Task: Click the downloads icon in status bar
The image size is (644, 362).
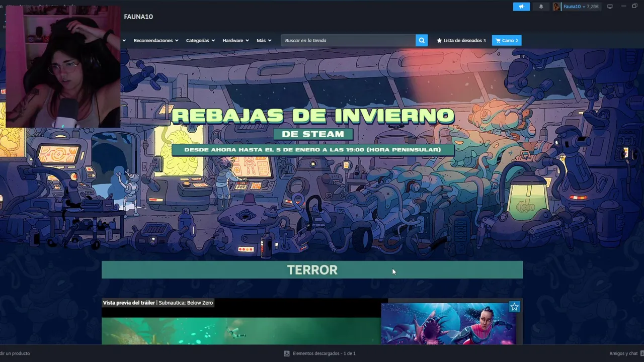Action: click(x=287, y=353)
